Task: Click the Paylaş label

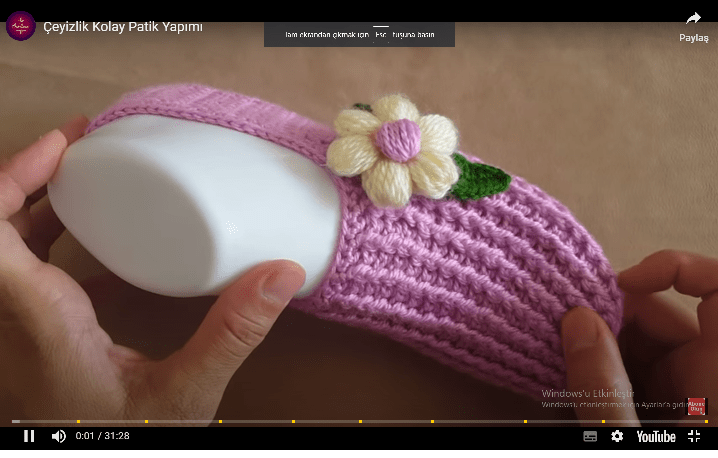Action: (693, 38)
